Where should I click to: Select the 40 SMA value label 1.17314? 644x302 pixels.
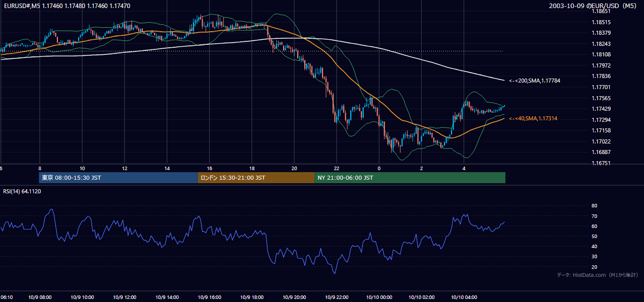[533, 118]
